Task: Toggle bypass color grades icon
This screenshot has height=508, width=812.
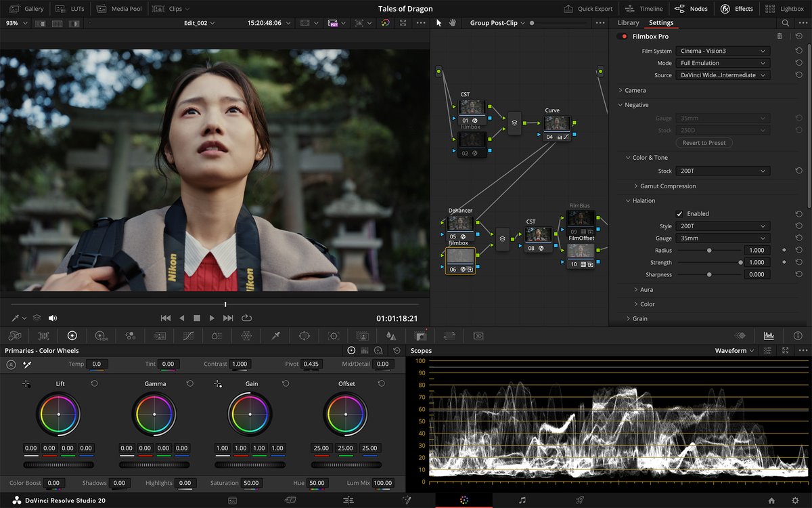Action: coord(385,22)
